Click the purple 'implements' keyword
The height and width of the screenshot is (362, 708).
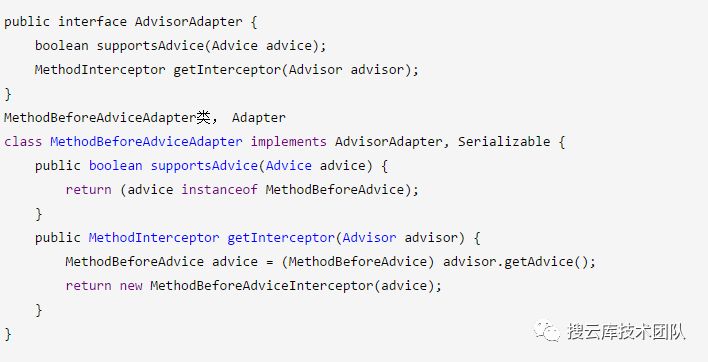(x=289, y=142)
